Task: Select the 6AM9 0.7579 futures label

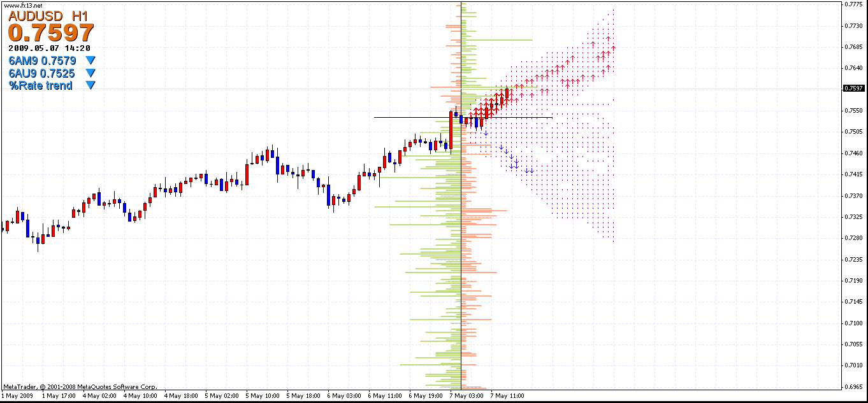Action: [42, 61]
